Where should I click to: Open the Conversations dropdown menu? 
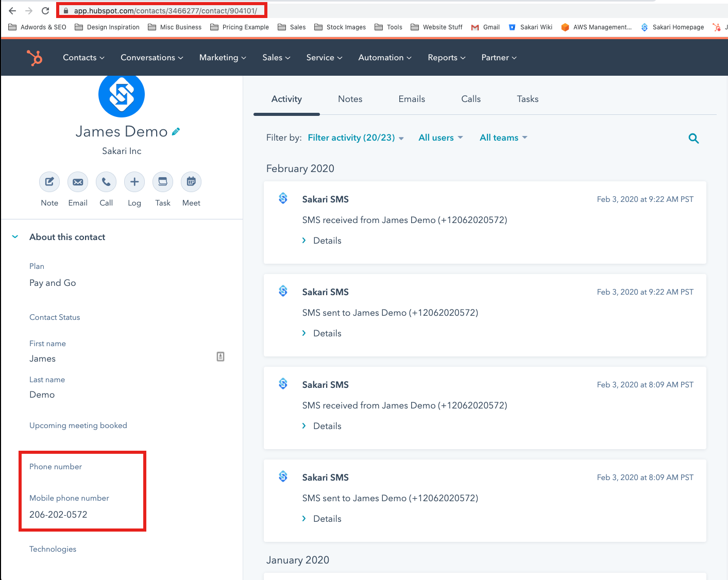tap(152, 58)
